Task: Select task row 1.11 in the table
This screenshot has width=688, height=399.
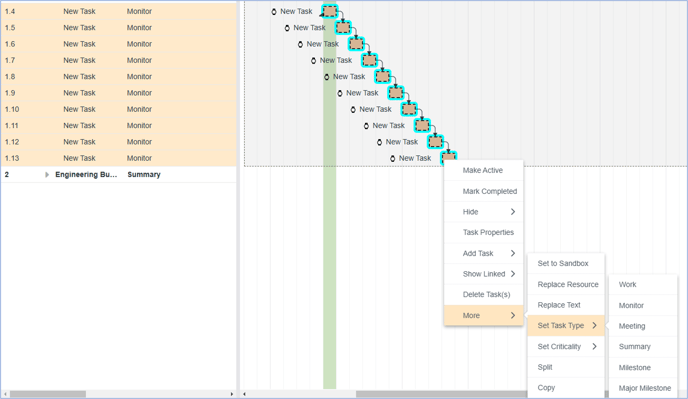Action: (118, 126)
